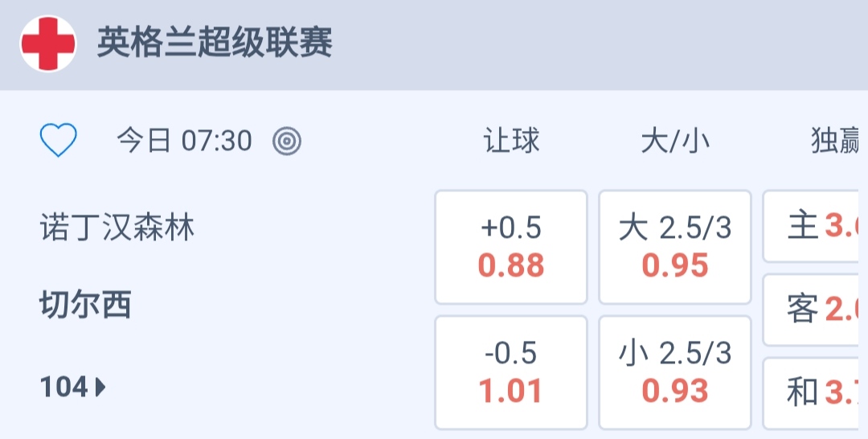Select the 让球 handicap column header

(x=511, y=142)
